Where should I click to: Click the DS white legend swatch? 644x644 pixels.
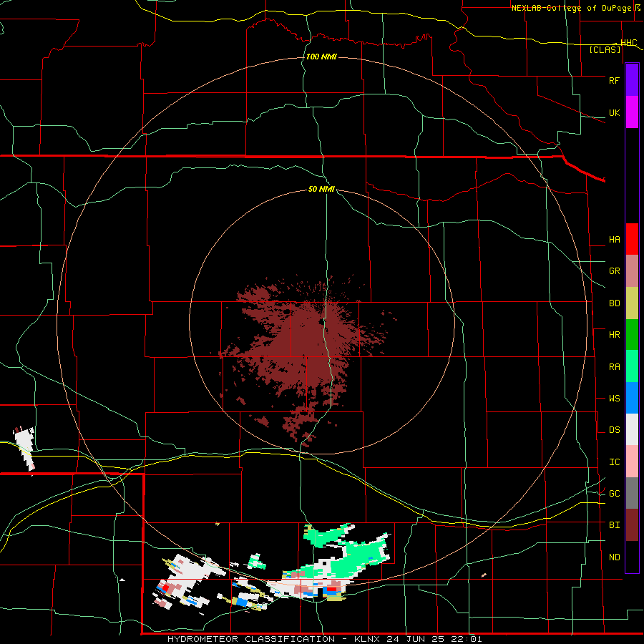[632, 429]
